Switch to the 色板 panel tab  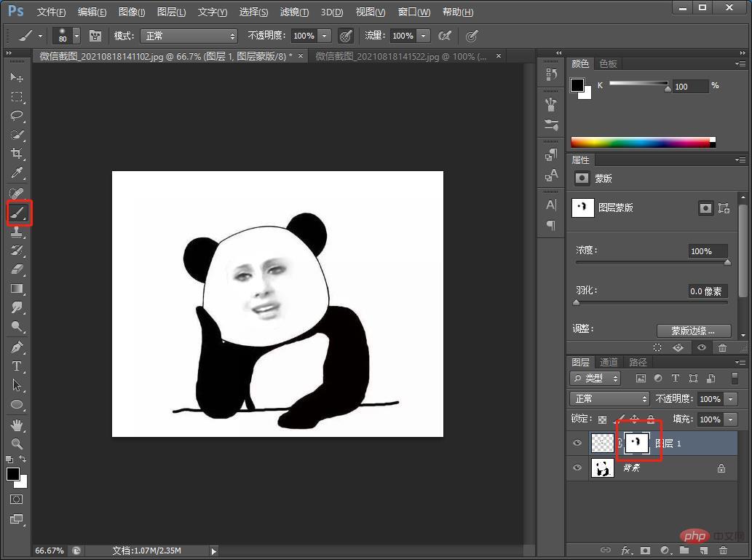(x=608, y=64)
